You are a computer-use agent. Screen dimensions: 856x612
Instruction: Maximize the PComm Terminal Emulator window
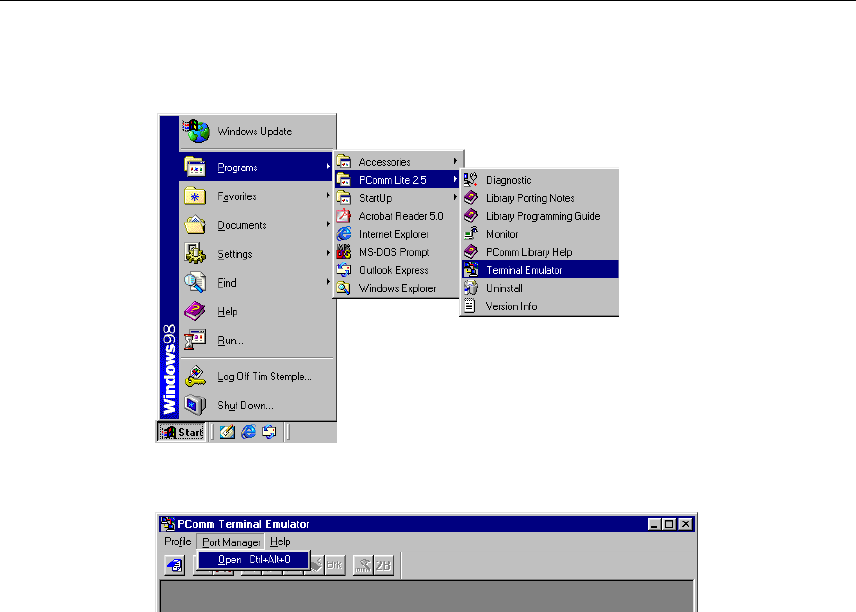click(669, 524)
